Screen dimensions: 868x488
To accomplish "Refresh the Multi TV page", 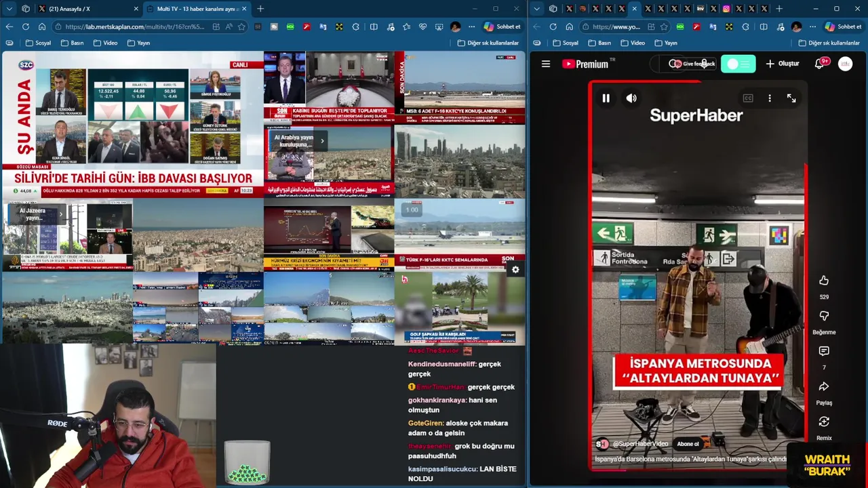I will [x=26, y=26].
